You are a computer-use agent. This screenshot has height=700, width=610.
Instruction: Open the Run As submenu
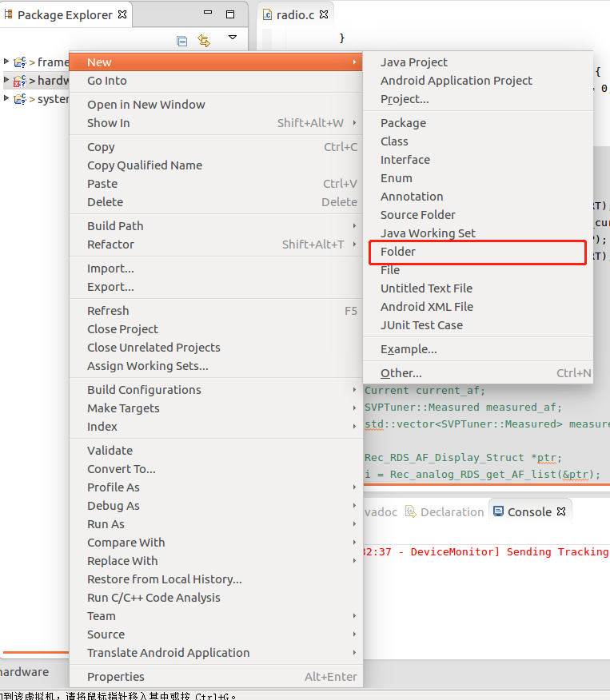(x=216, y=524)
